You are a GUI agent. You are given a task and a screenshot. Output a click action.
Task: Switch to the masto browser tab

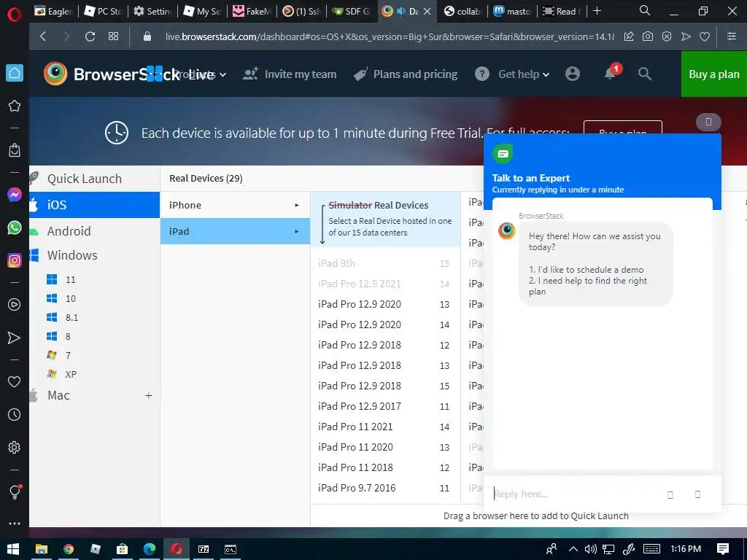click(512, 11)
